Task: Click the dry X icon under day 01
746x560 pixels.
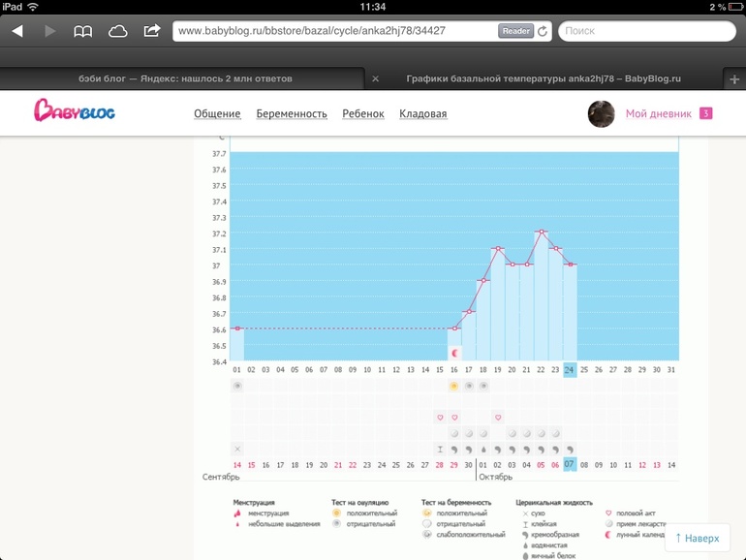Action: tap(237, 449)
